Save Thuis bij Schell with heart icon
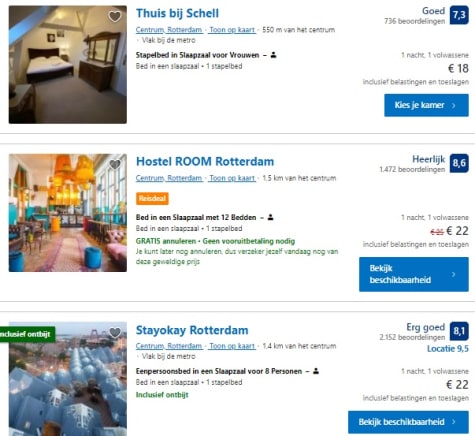 tap(115, 16)
